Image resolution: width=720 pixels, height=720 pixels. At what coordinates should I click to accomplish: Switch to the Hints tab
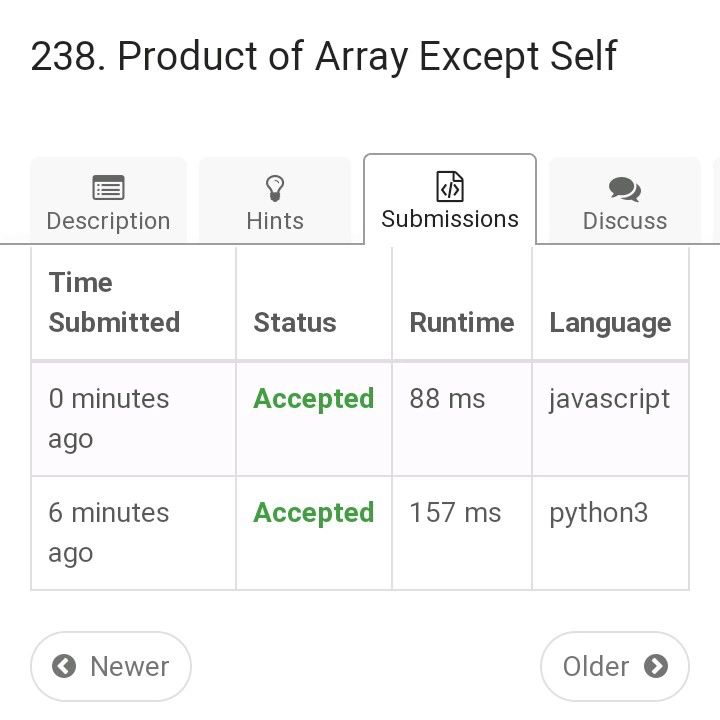click(x=275, y=220)
